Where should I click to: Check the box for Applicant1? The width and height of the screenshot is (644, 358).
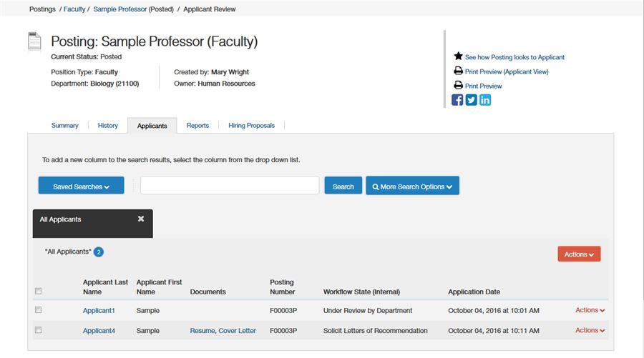pos(39,310)
